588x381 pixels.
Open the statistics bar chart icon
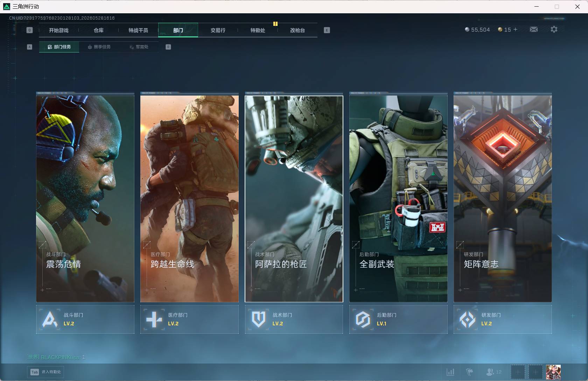pyautogui.click(x=450, y=372)
